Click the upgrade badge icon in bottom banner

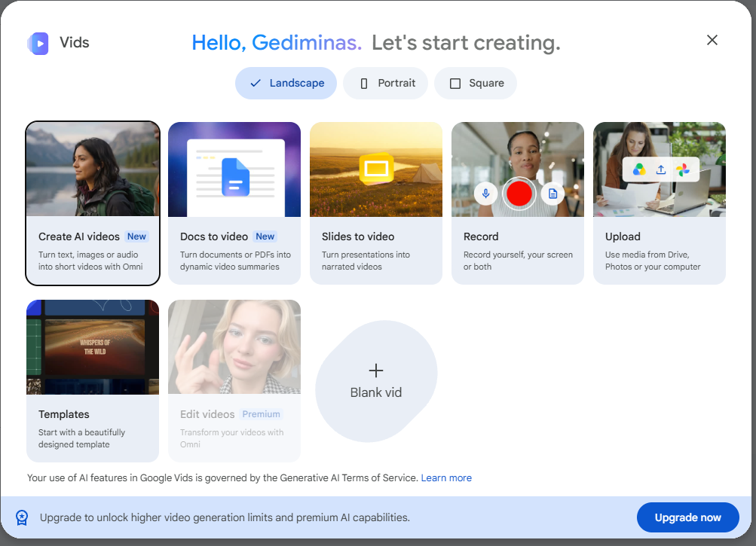coord(22,517)
